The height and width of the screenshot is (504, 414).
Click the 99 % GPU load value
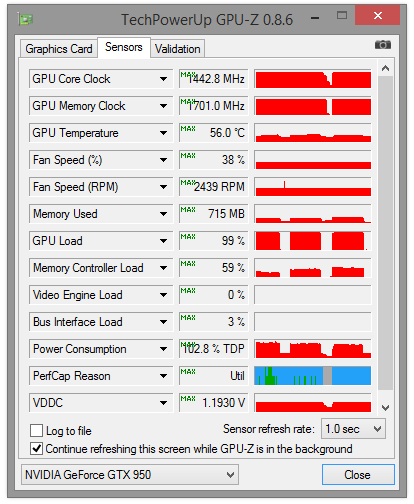(214, 241)
